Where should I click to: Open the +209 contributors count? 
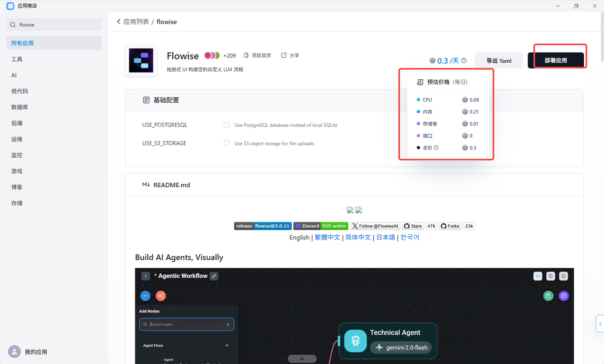(x=229, y=56)
